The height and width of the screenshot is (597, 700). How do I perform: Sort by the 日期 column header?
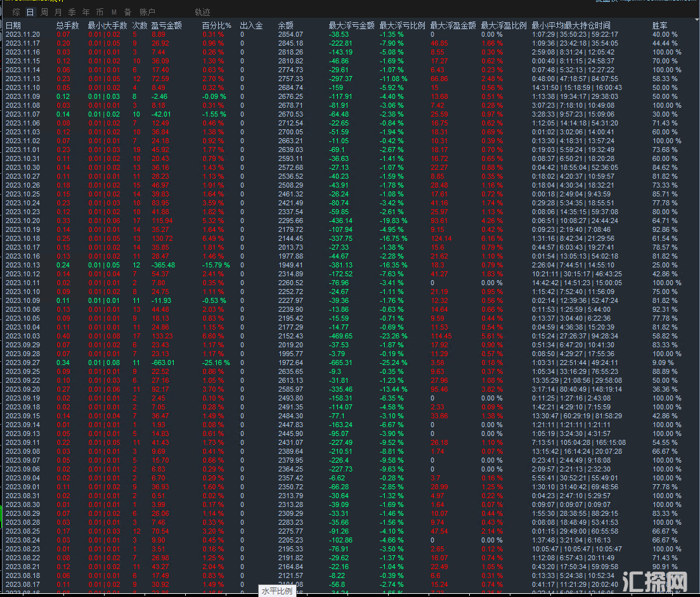click(13, 25)
